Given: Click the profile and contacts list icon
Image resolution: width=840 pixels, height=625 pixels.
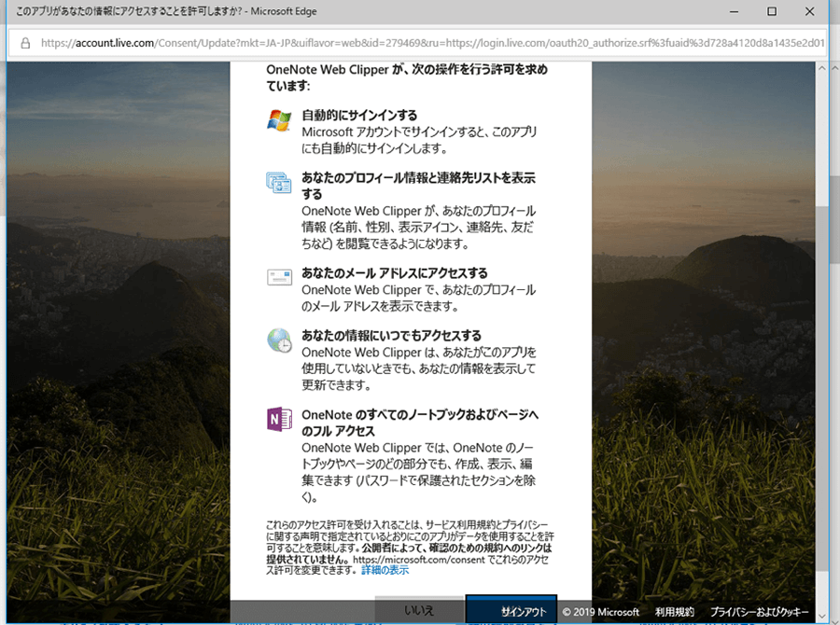Looking at the screenshot, I should pos(279,183).
